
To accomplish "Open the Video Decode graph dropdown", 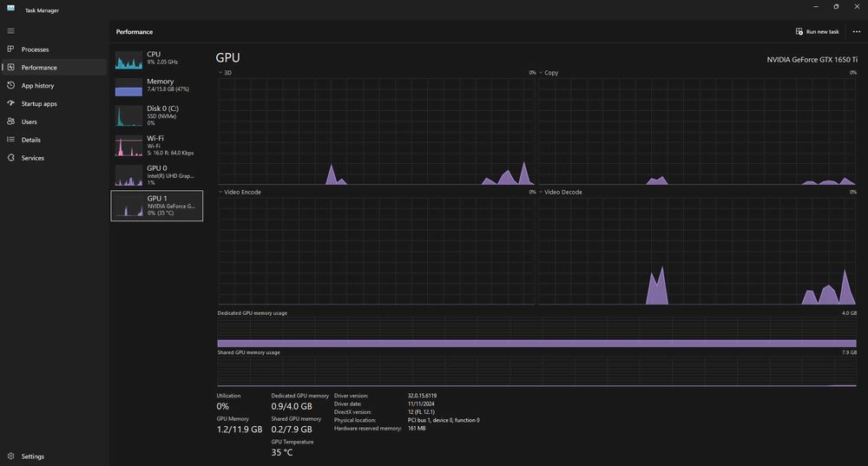I will click(x=541, y=192).
